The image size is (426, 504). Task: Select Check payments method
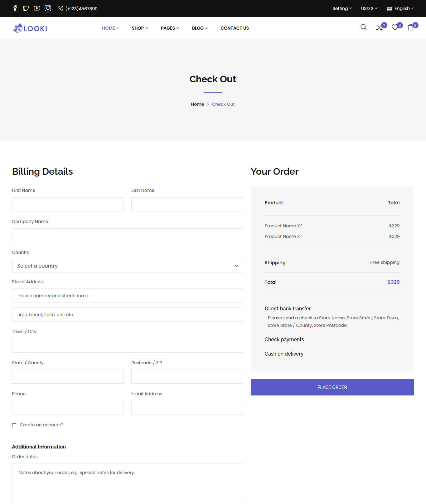[284, 339]
